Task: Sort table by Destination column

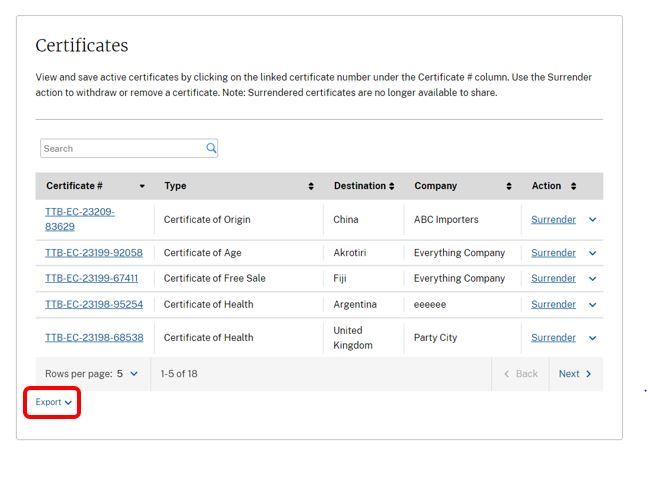Action: (x=392, y=186)
